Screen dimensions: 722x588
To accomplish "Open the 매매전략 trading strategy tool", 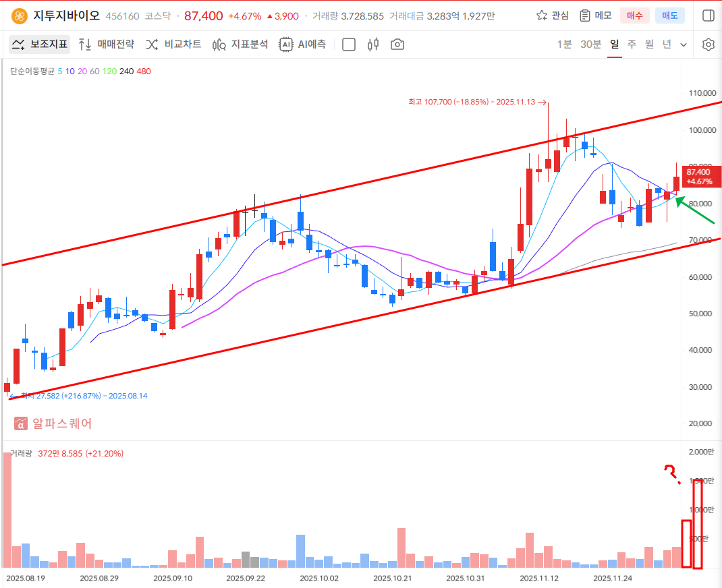I will click(107, 45).
